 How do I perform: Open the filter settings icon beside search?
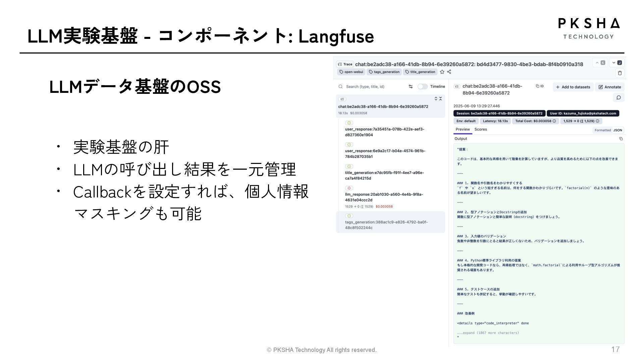pyautogui.click(x=411, y=86)
